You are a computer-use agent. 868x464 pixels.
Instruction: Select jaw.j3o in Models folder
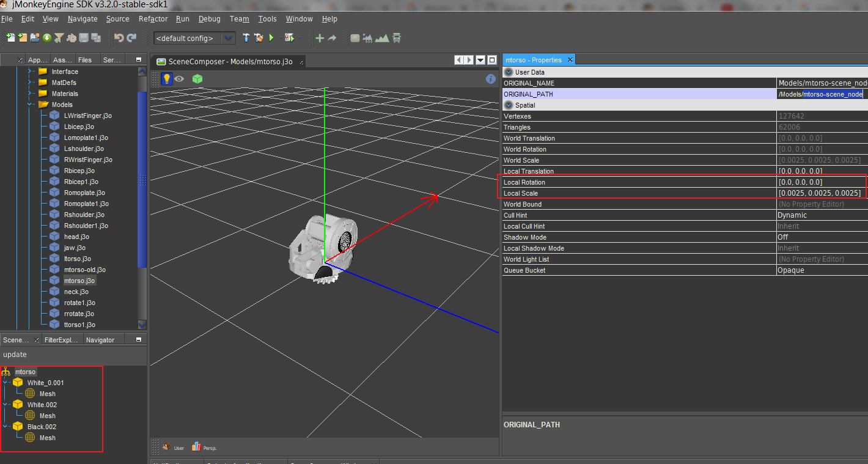tap(75, 248)
